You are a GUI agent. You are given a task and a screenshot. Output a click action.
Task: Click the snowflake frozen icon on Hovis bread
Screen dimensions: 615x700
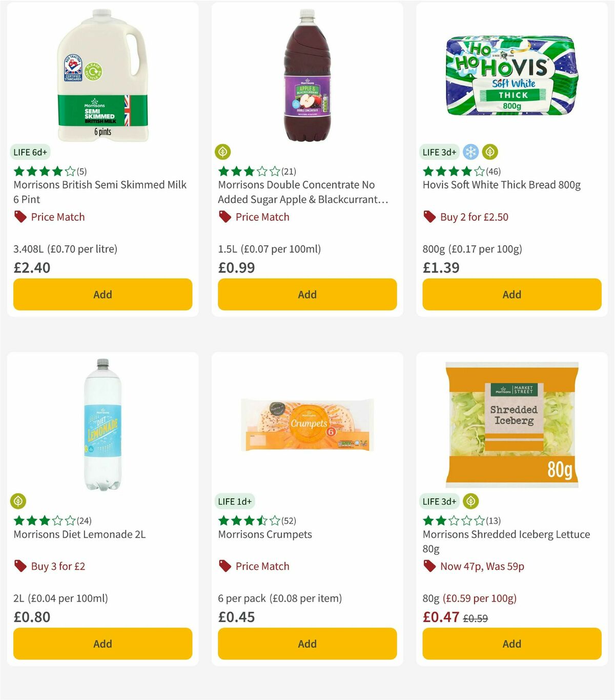[470, 152]
